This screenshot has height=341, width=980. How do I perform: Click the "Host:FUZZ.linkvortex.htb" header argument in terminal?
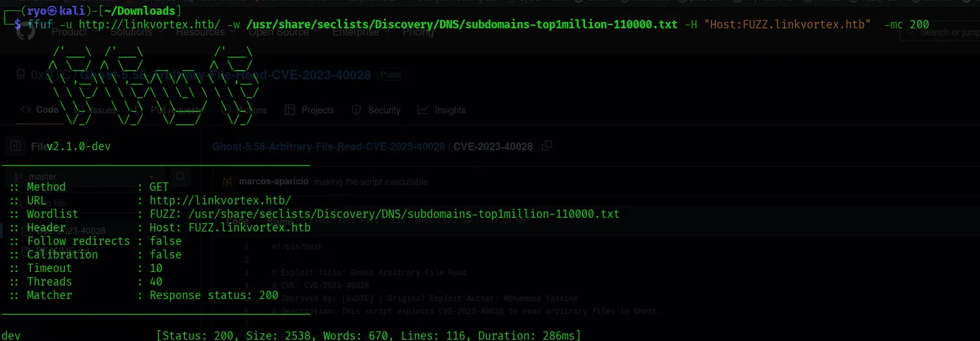click(787, 24)
